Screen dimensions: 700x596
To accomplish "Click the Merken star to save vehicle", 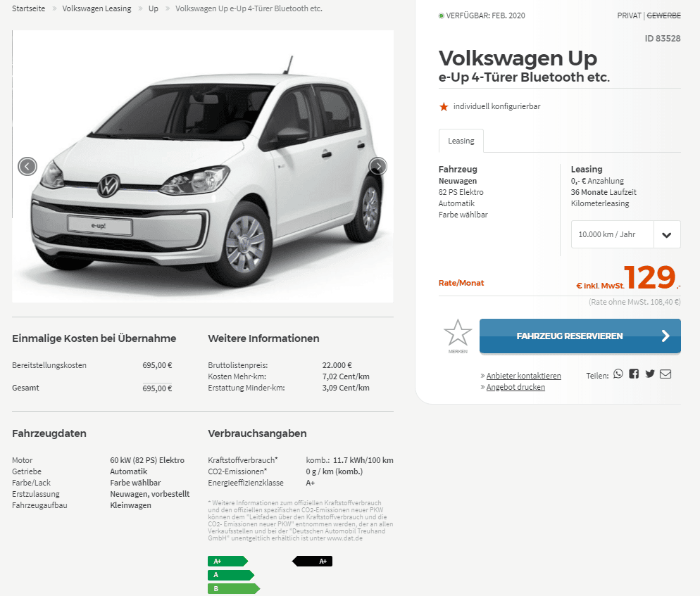I will point(458,333).
